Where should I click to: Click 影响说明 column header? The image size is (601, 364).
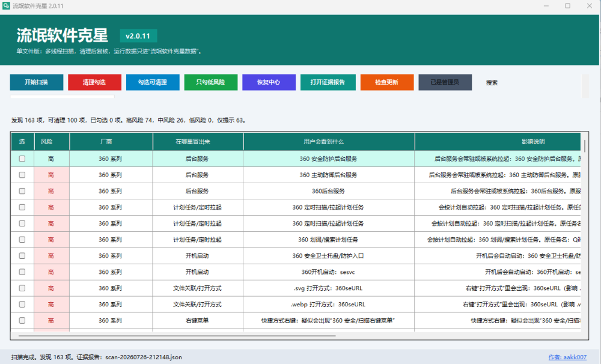498,142
